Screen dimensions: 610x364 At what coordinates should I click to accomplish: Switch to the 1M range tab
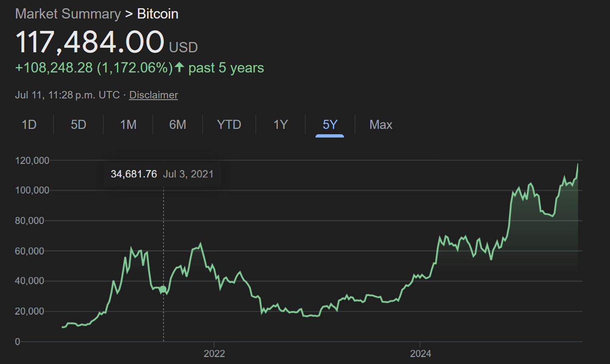coord(129,124)
